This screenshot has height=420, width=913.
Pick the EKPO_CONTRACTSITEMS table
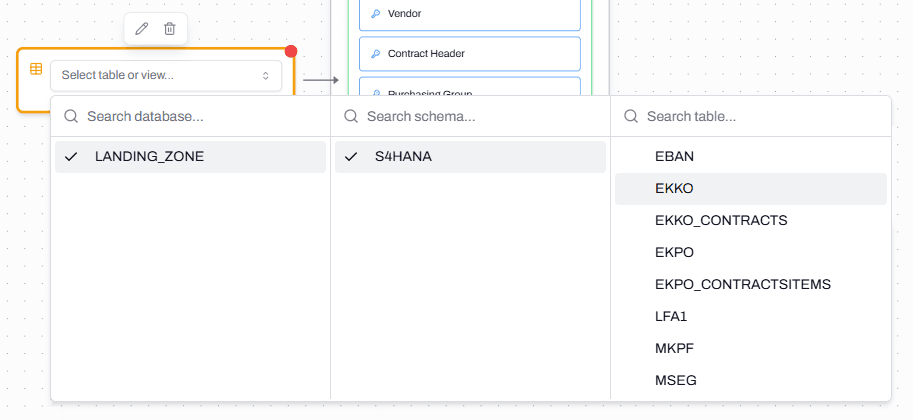click(751, 285)
